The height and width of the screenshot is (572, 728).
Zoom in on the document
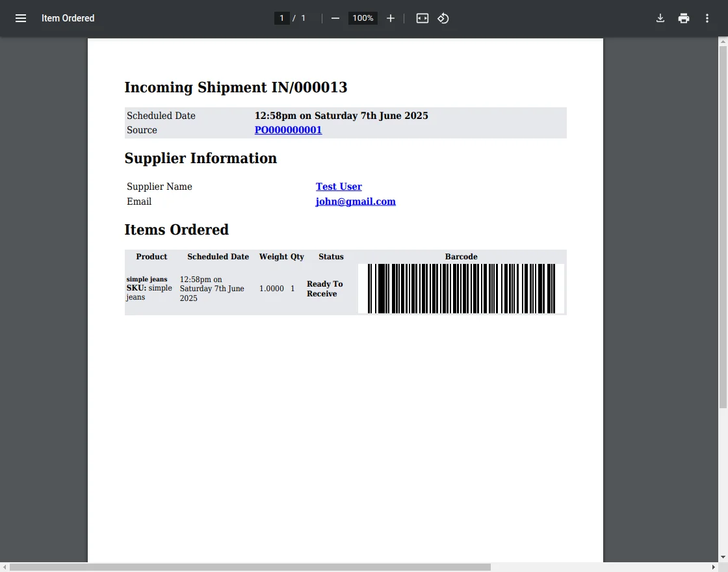(x=390, y=18)
